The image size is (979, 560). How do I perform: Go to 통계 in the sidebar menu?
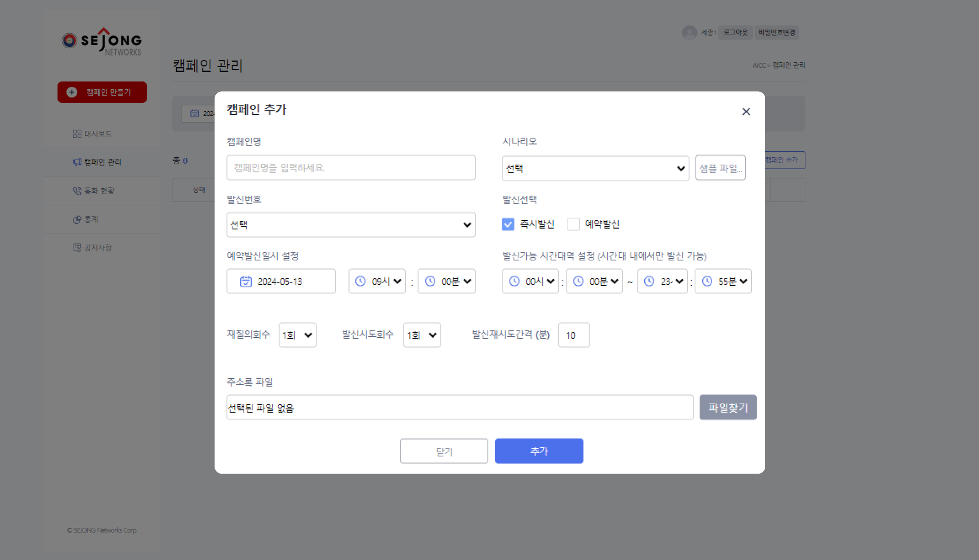tap(91, 219)
